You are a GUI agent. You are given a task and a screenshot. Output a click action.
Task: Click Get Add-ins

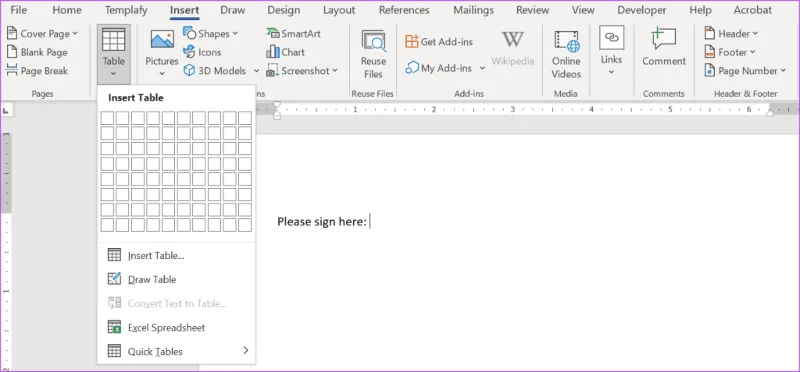(439, 42)
